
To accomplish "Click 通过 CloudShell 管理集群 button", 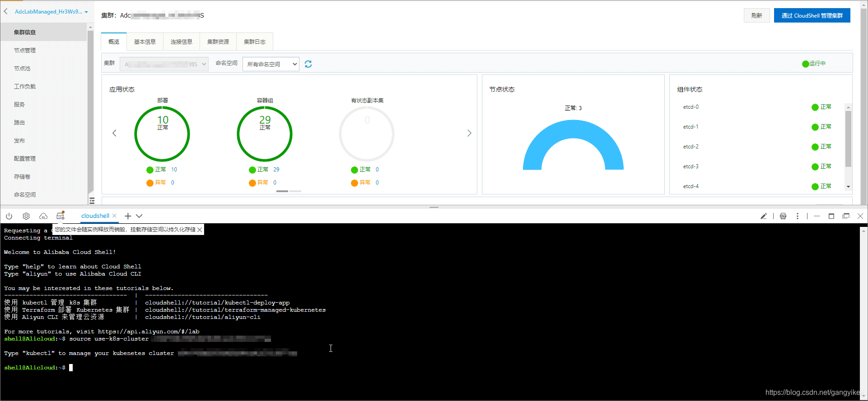I will (x=812, y=15).
